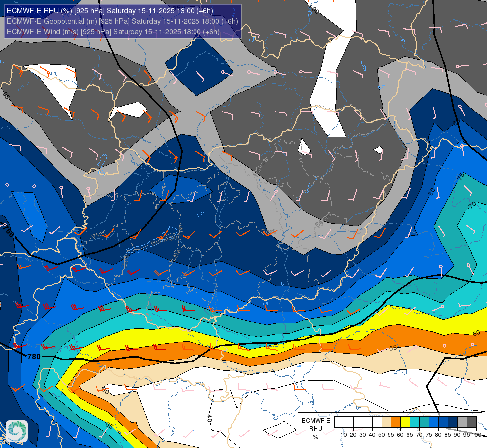Click the 60 humidity contour label on map
Screen dimensions: 487x448
476,334
